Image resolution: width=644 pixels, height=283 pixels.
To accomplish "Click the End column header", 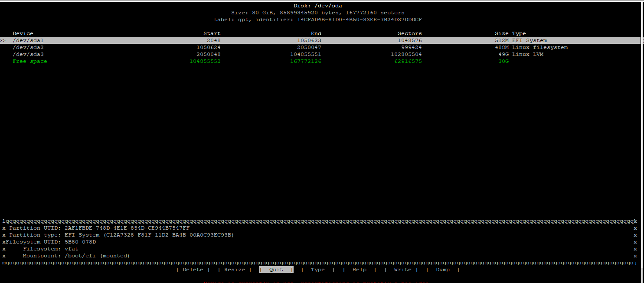I will coord(316,33).
